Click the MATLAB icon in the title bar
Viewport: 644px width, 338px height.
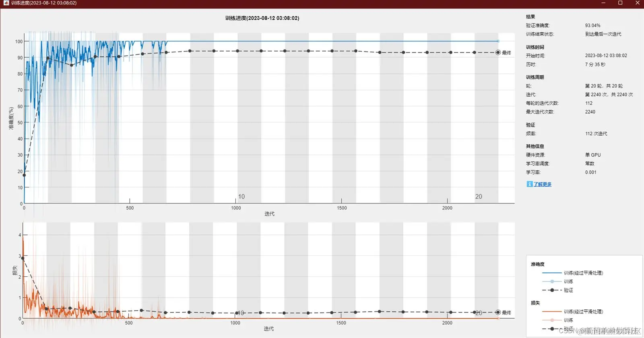[6, 3]
